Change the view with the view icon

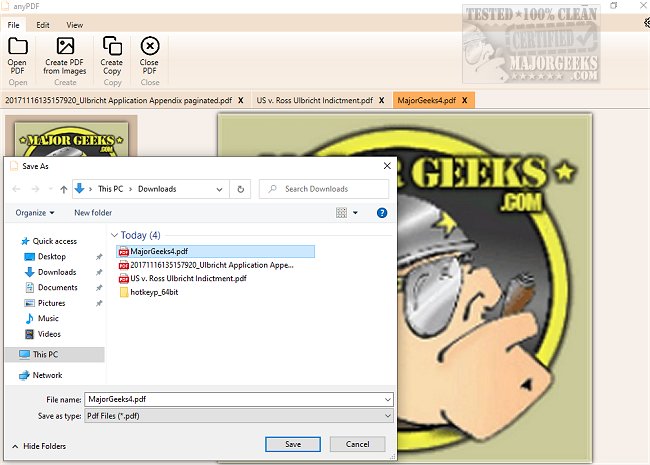point(341,213)
